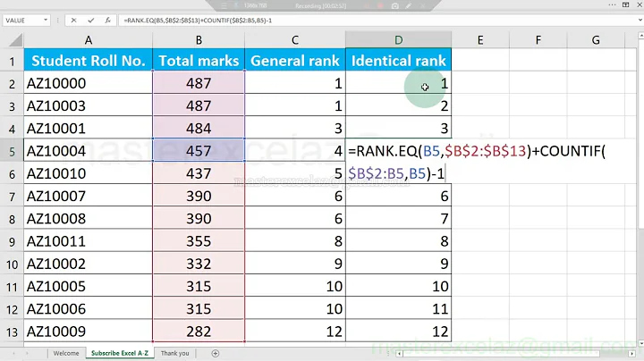The image size is (644, 361).
Task: Click the 355 total marks cell
Action: [199, 241]
